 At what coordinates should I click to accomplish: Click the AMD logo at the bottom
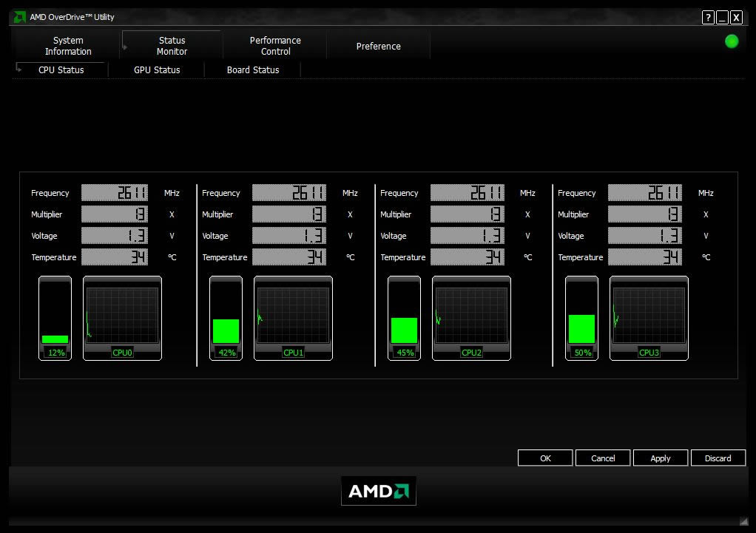tap(379, 491)
